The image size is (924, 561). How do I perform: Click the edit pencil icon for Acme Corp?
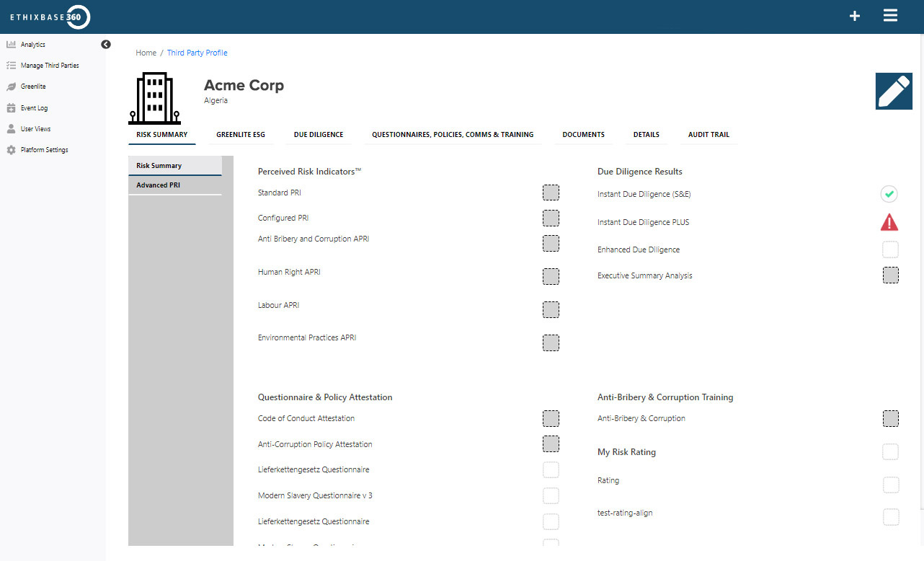[x=894, y=91]
